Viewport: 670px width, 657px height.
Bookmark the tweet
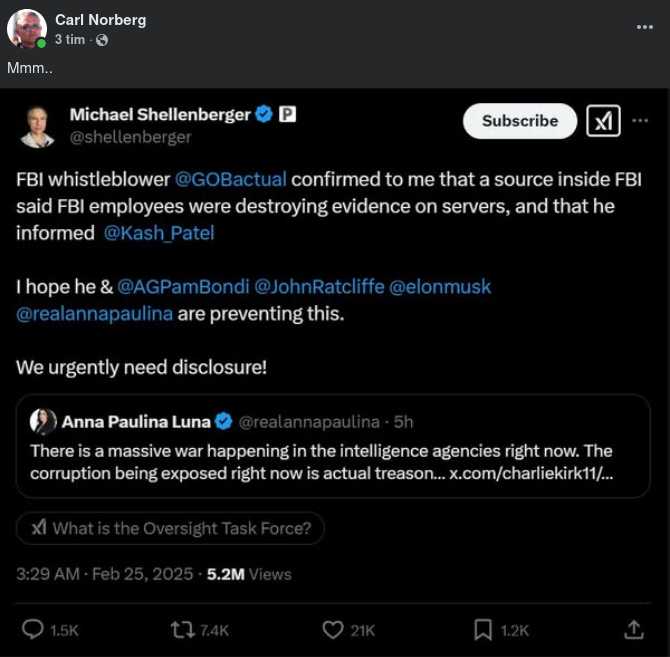point(483,629)
